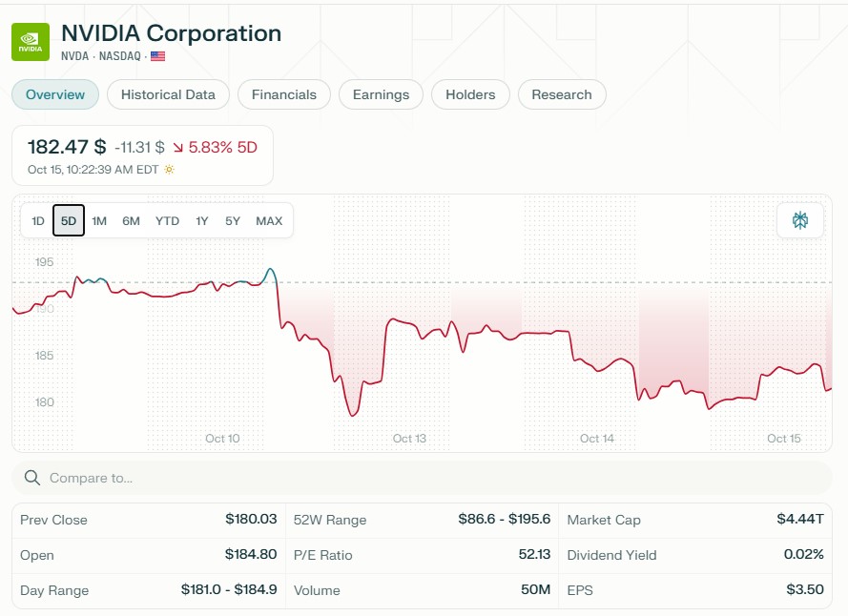Image resolution: width=848 pixels, height=616 pixels.
Task: Switch to the Overview tab
Action: (x=55, y=94)
